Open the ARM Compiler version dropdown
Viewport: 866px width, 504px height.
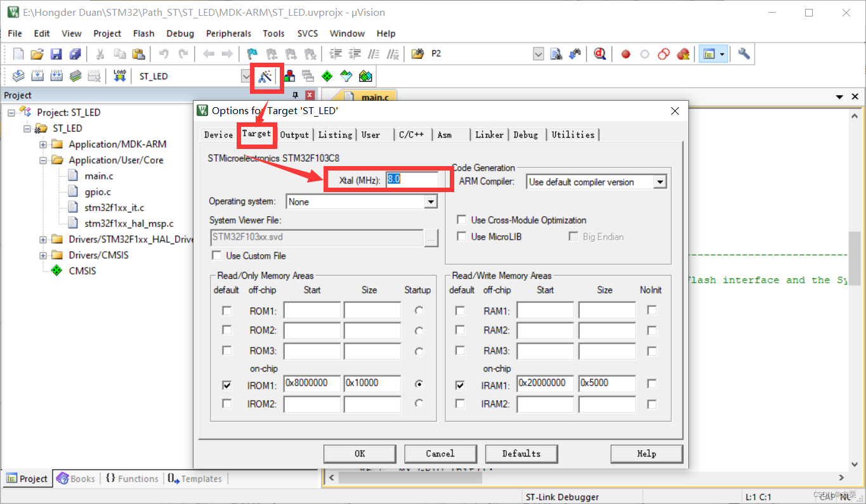pyautogui.click(x=660, y=182)
